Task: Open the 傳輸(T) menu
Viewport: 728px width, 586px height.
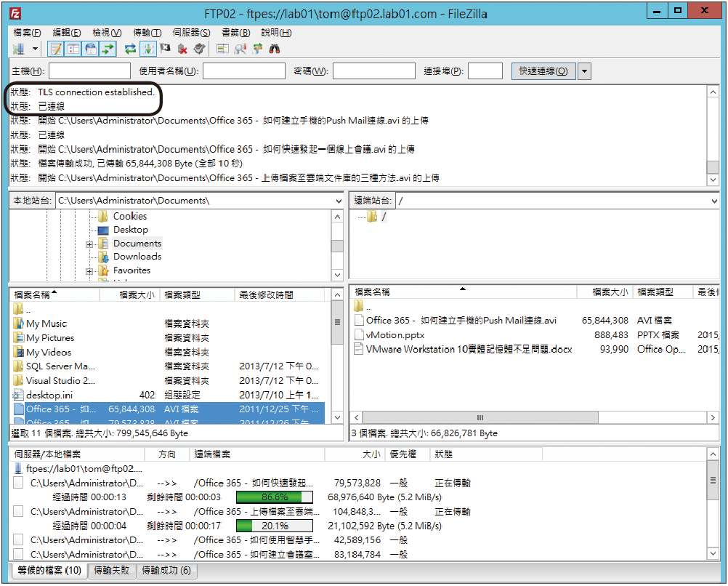Action: [x=147, y=33]
